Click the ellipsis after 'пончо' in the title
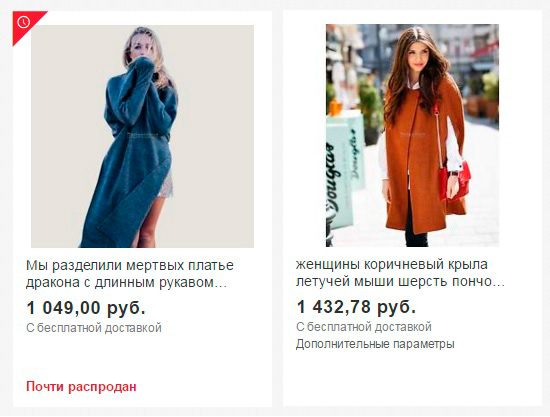This screenshot has width=550, height=417. (x=499, y=282)
